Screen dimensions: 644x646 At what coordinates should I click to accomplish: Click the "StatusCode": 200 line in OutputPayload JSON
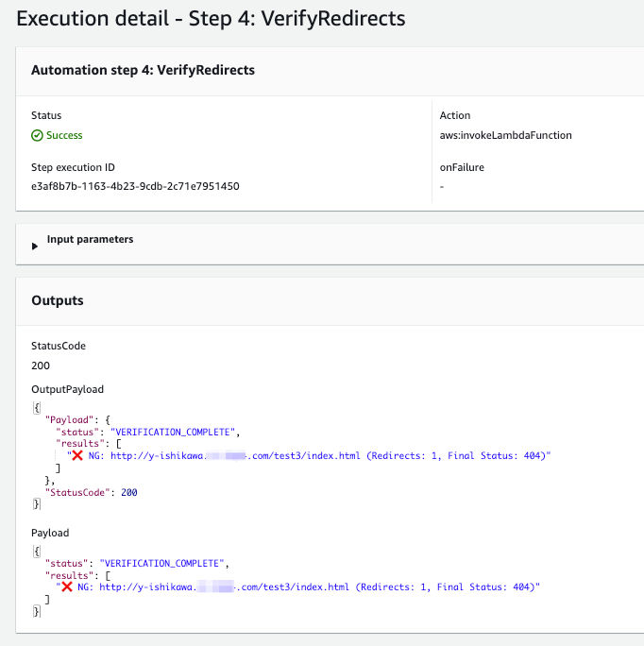click(91, 492)
